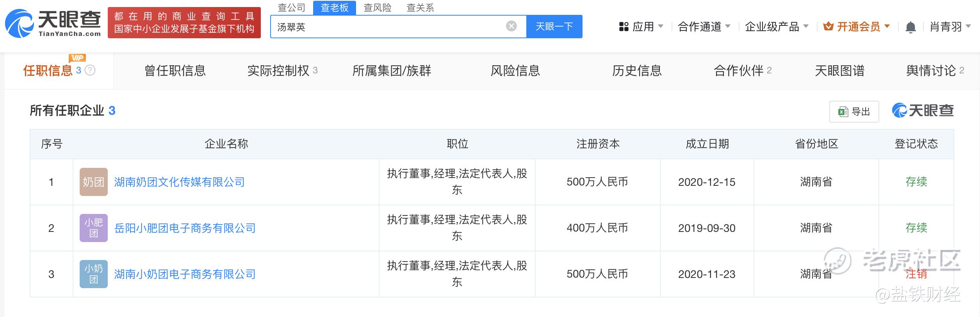Click 存续 status in 湖南奶团文化传媒 row
This screenshot has width=980, height=317.
916,182
